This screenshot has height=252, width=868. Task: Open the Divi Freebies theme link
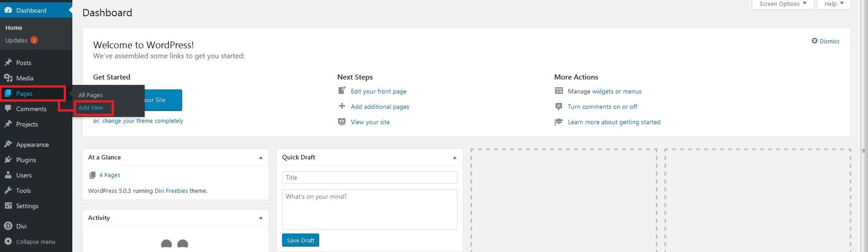point(171,191)
